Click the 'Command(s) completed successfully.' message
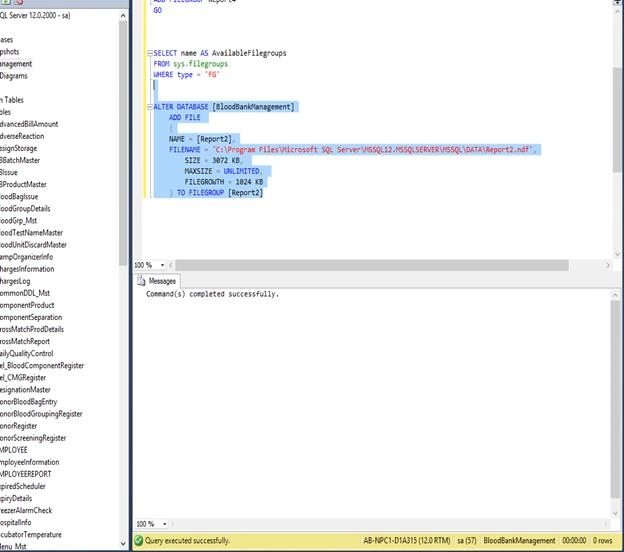This screenshot has height=552, width=624. (212, 294)
